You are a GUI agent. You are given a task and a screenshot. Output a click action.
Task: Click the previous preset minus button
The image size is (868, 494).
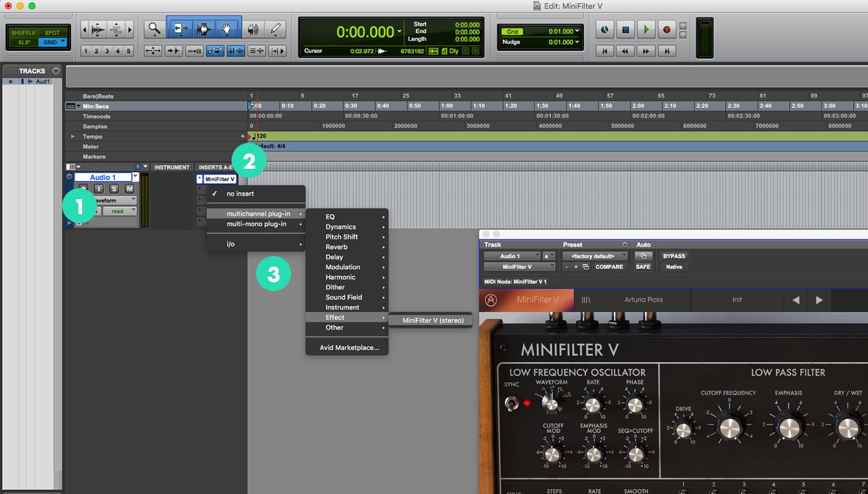[566, 266]
